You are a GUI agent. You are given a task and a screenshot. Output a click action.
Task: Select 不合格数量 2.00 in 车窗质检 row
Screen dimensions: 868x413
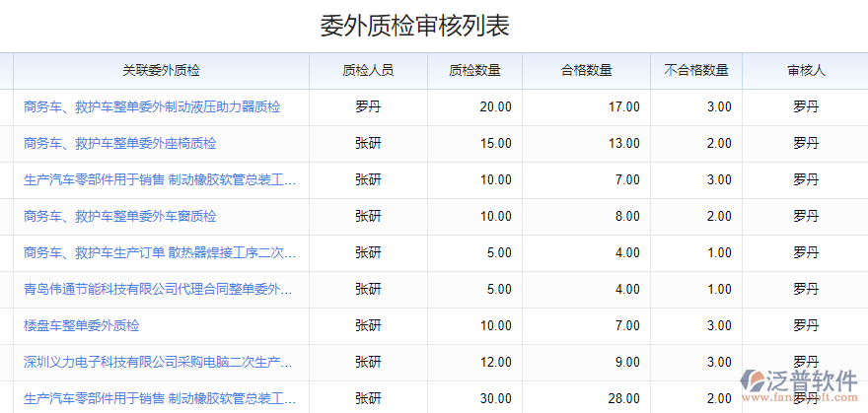tap(720, 216)
